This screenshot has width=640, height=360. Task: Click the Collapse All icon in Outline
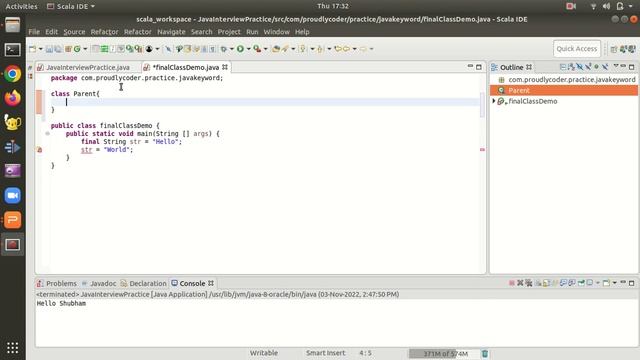(x=563, y=67)
